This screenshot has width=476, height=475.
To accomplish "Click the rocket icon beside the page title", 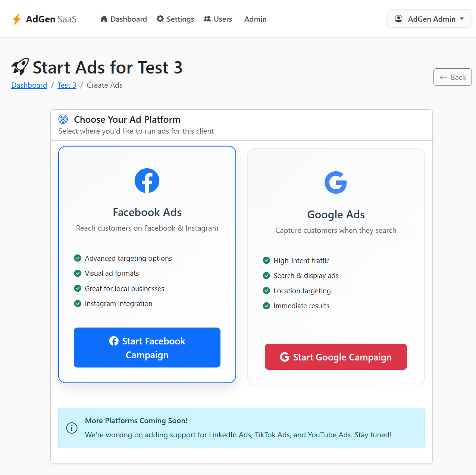I will (x=20, y=67).
